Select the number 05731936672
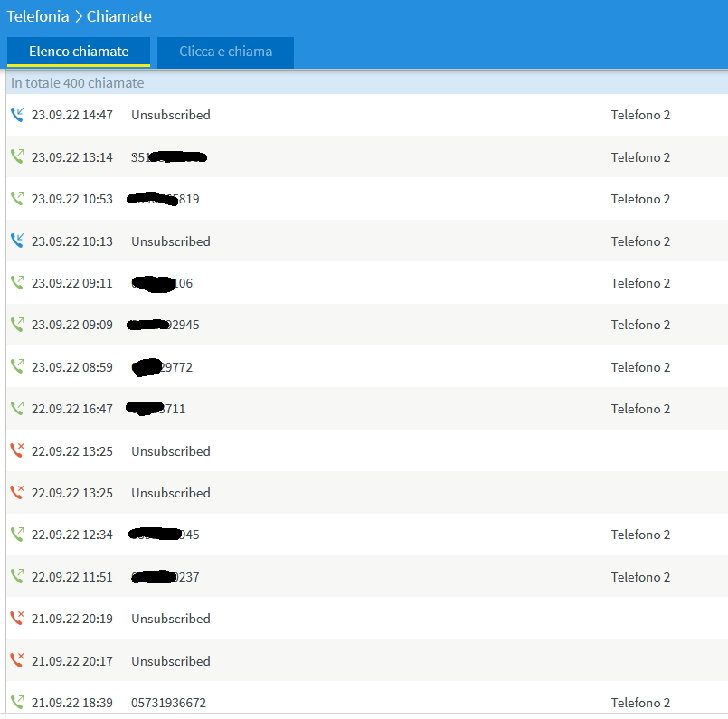728x719 pixels. click(x=168, y=703)
